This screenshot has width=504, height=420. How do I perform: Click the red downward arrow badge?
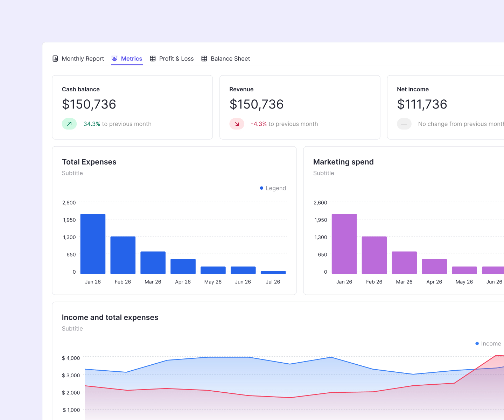tap(237, 124)
